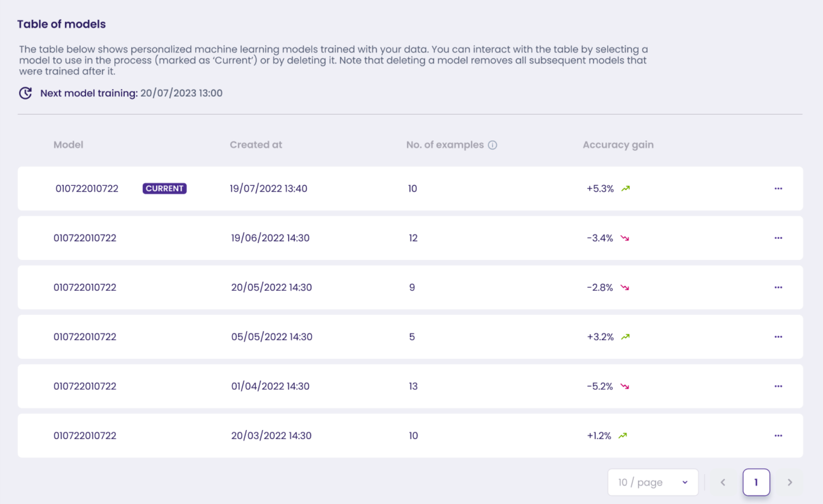Click the CURRENT badge on the first model
The height and width of the screenshot is (504, 823).
click(x=164, y=188)
